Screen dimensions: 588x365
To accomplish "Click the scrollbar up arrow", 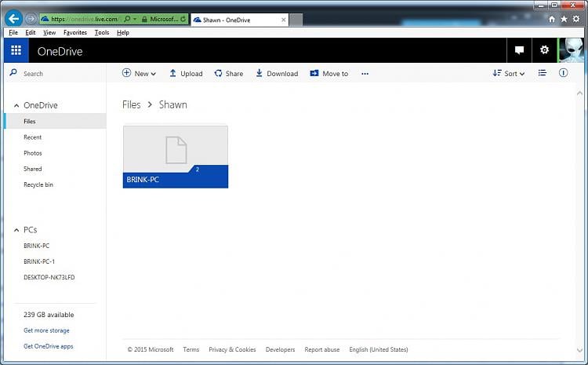I will [579, 93].
